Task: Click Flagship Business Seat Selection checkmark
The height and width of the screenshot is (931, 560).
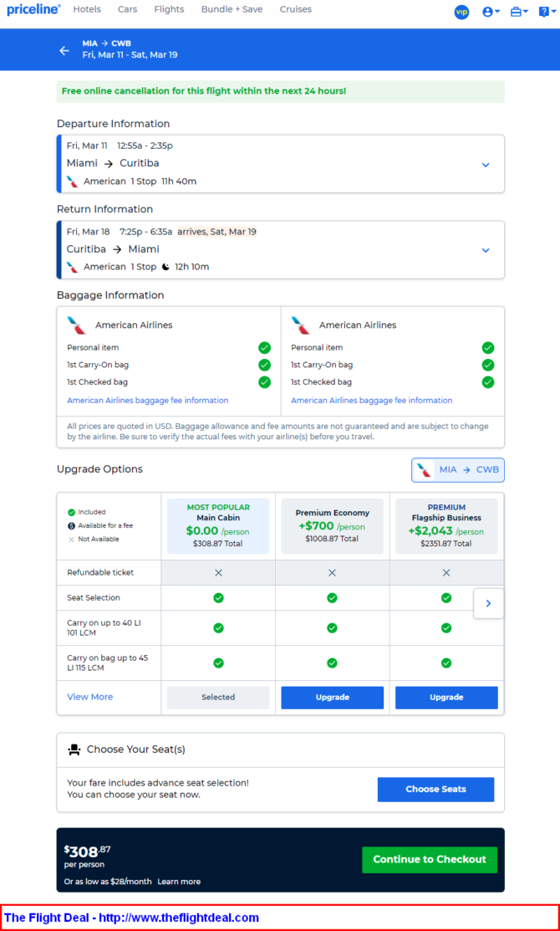Action: pos(446,598)
